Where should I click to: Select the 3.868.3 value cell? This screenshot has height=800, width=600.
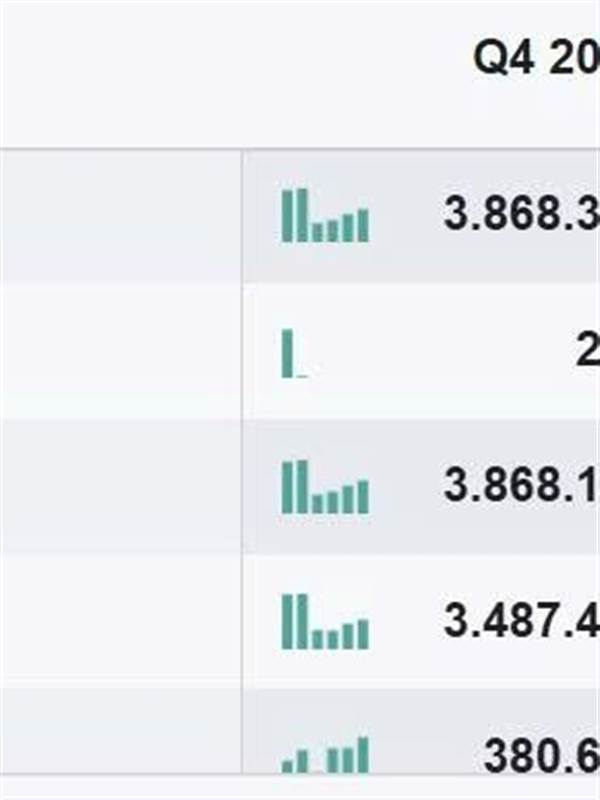pyautogui.click(x=521, y=213)
